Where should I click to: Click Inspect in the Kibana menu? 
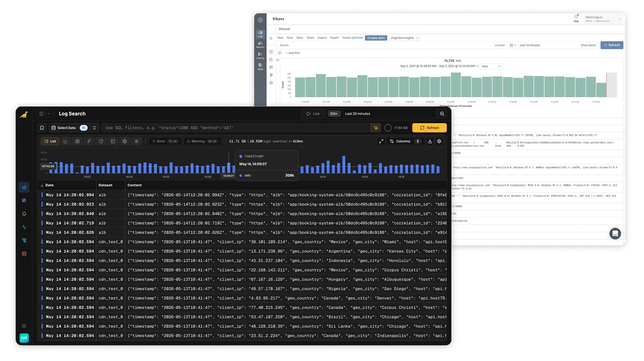[x=322, y=38]
